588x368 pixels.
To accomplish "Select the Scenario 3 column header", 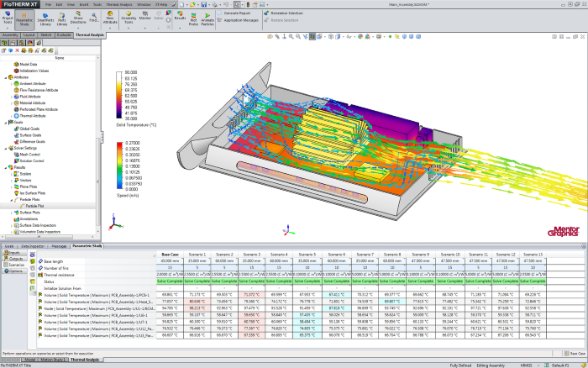I will click(252, 254).
